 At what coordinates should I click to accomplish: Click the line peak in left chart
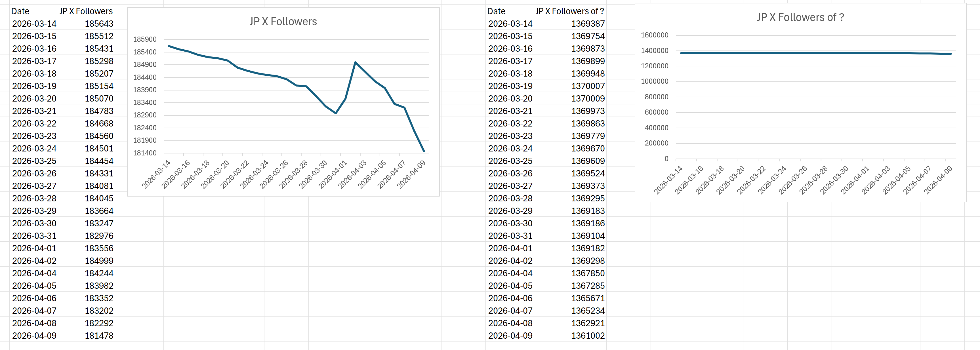(355, 62)
